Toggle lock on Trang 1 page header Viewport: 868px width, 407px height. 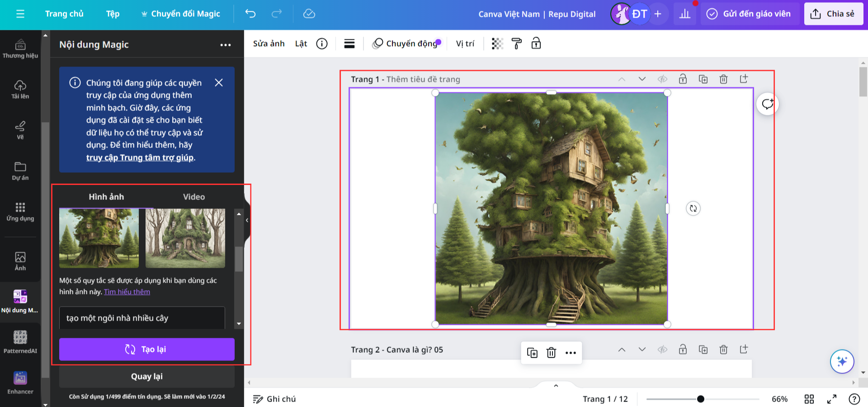683,79
